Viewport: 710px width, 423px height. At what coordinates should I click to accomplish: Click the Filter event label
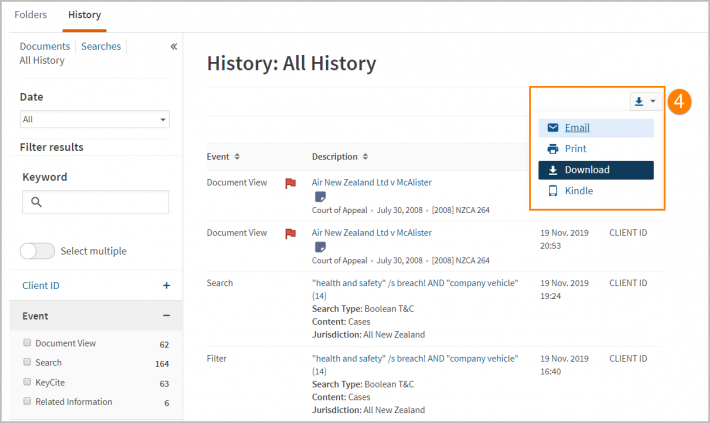216,359
